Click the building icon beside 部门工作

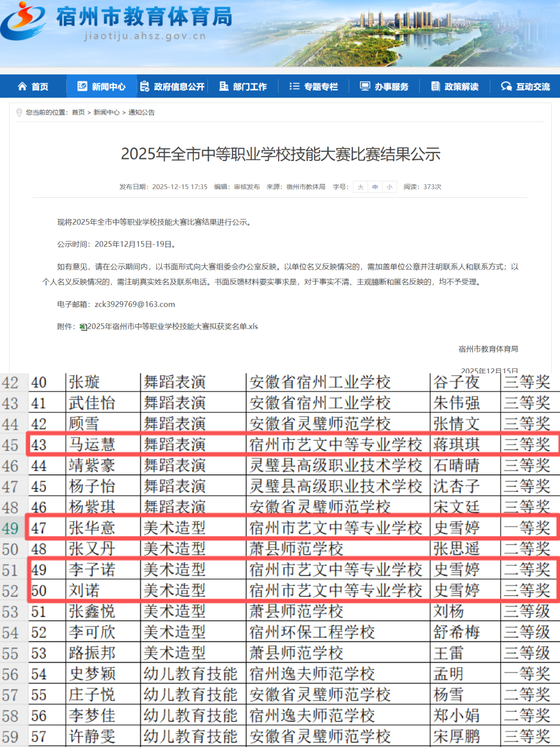click(223, 87)
